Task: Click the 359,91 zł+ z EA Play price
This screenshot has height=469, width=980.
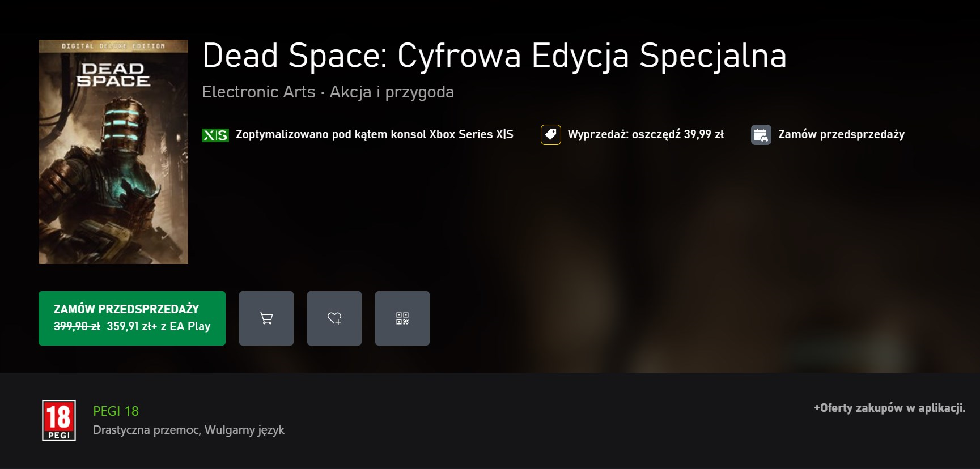Action: tap(159, 326)
